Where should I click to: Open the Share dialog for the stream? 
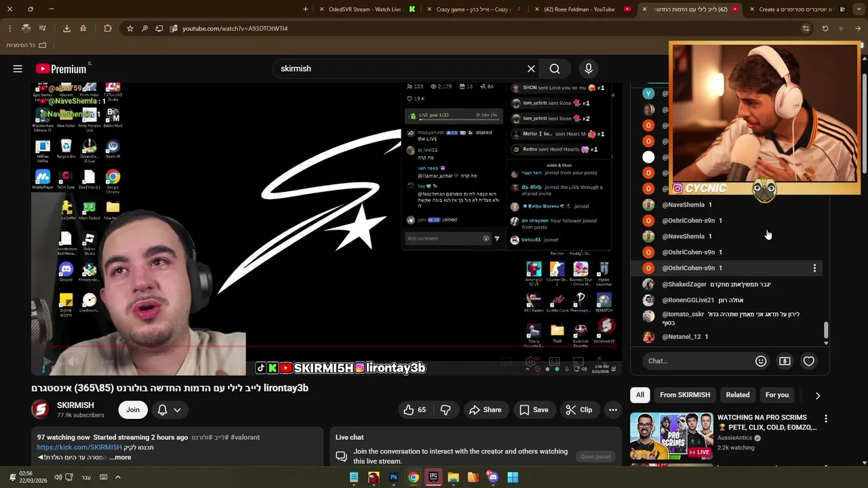coord(485,409)
